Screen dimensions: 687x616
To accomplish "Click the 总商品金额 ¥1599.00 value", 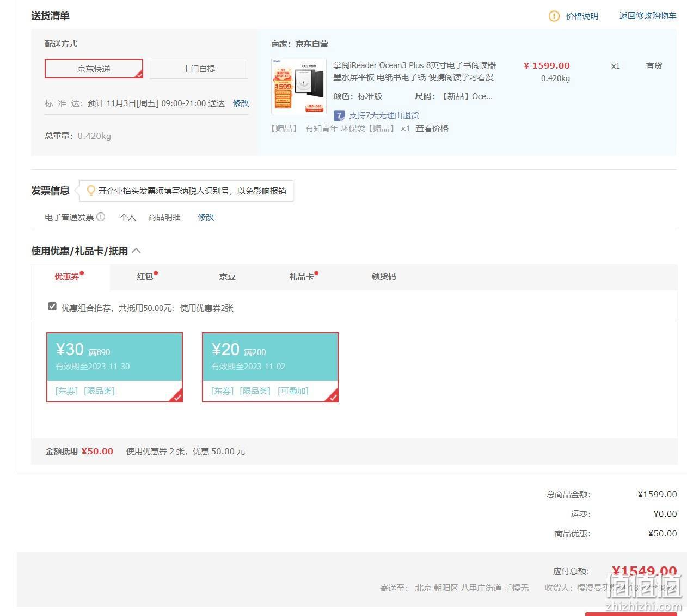I will 658,495.
